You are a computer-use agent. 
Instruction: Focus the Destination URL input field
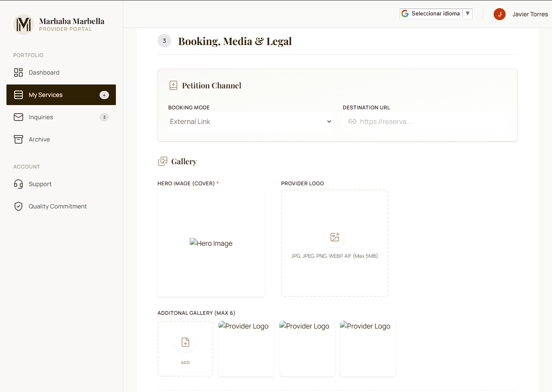point(426,121)
